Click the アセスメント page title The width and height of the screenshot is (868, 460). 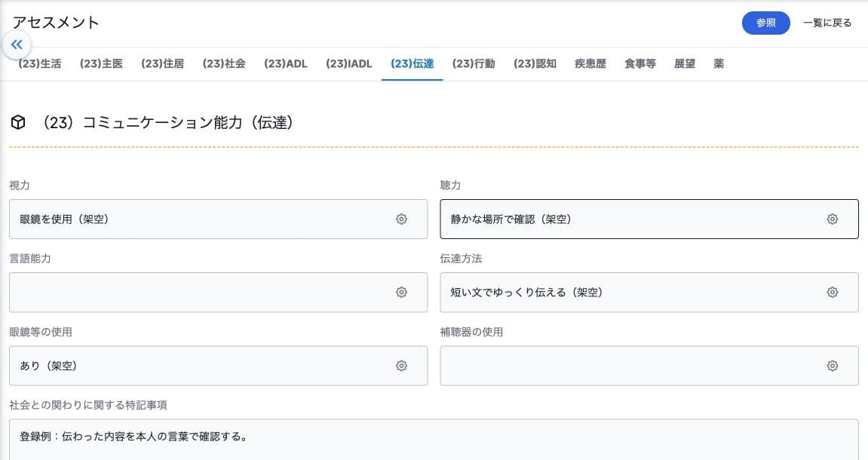coord(55,23)
